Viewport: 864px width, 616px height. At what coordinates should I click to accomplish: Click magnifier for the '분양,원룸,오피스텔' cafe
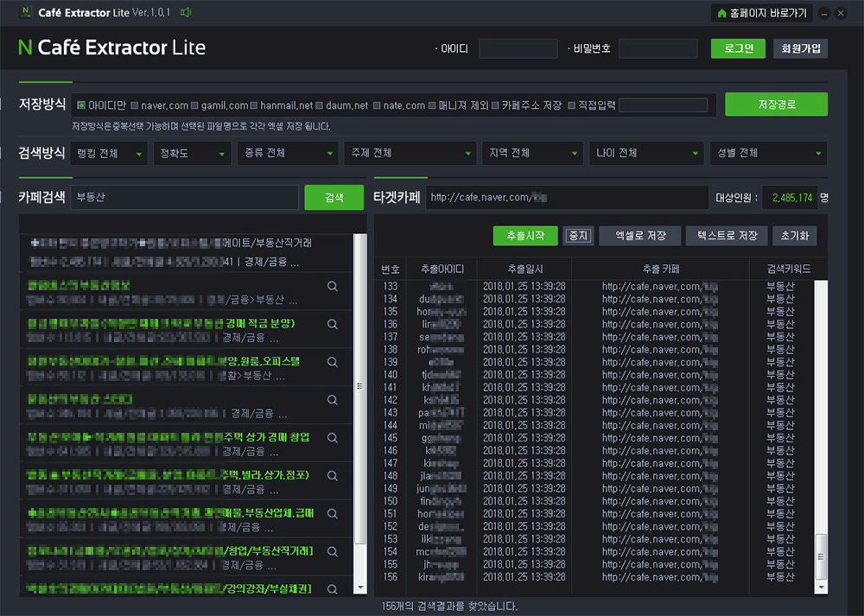[333, 362]
